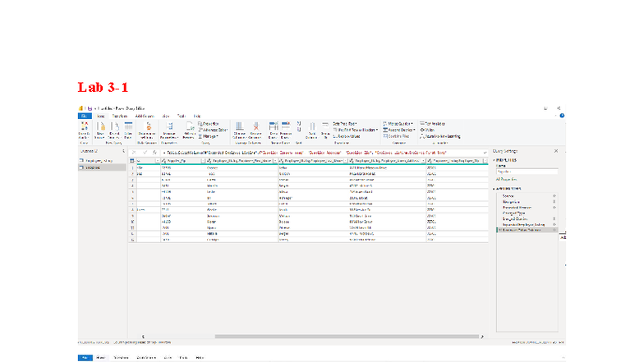Switch to the Help ribbon tab
Viewport: 644px width, 362px height.
pos(197,117)
